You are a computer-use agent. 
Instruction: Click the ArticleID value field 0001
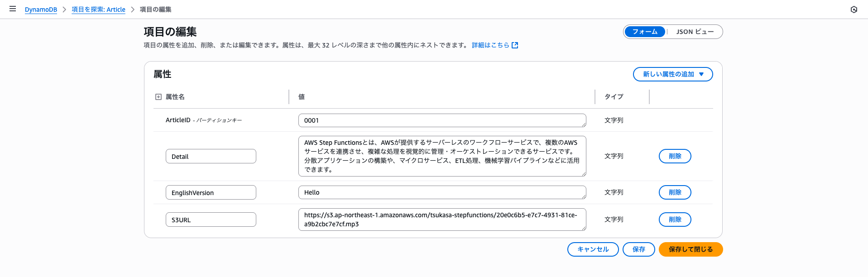(x=442, y=120)
